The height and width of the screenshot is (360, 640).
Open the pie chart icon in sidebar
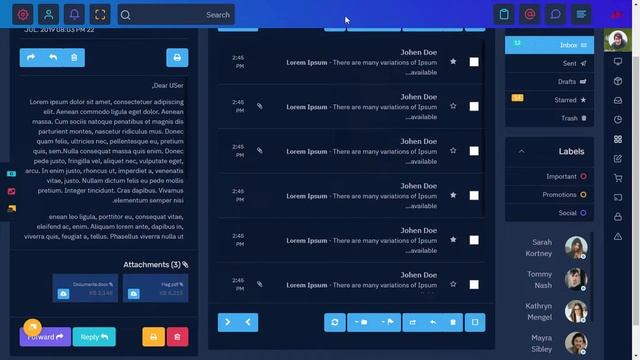click(618, 120)
